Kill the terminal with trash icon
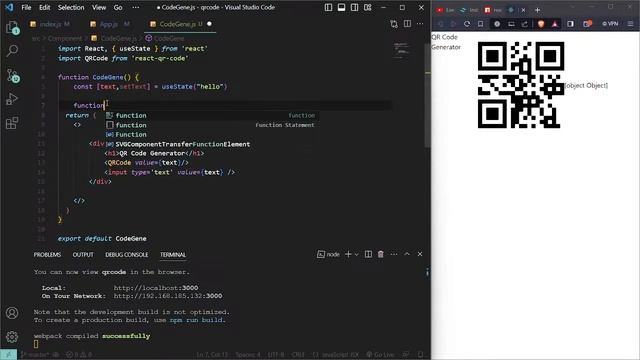The image size is (640, 360). click(380, 254)
